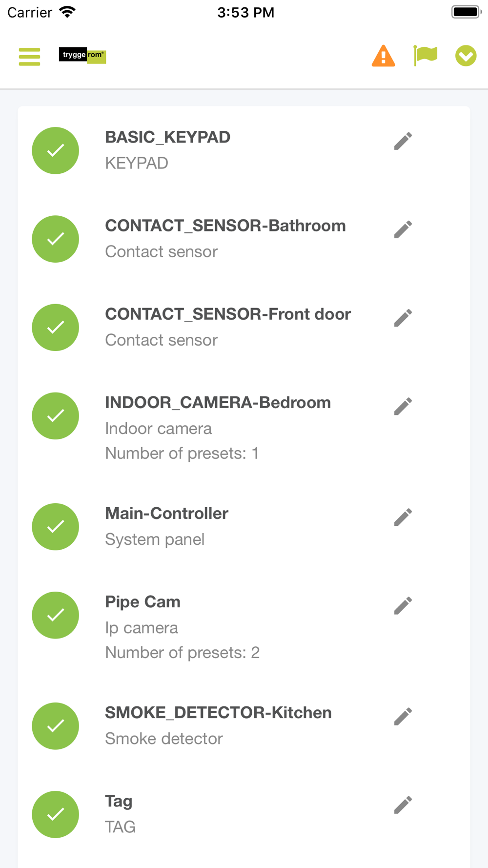Toggle the Main-Controller status checkmark
488x868 pixels.
pos(56,527)
